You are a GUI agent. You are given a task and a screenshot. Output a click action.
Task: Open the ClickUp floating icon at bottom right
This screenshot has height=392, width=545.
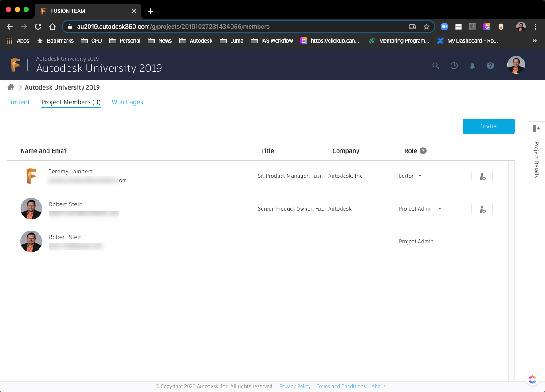coord(532,379)
